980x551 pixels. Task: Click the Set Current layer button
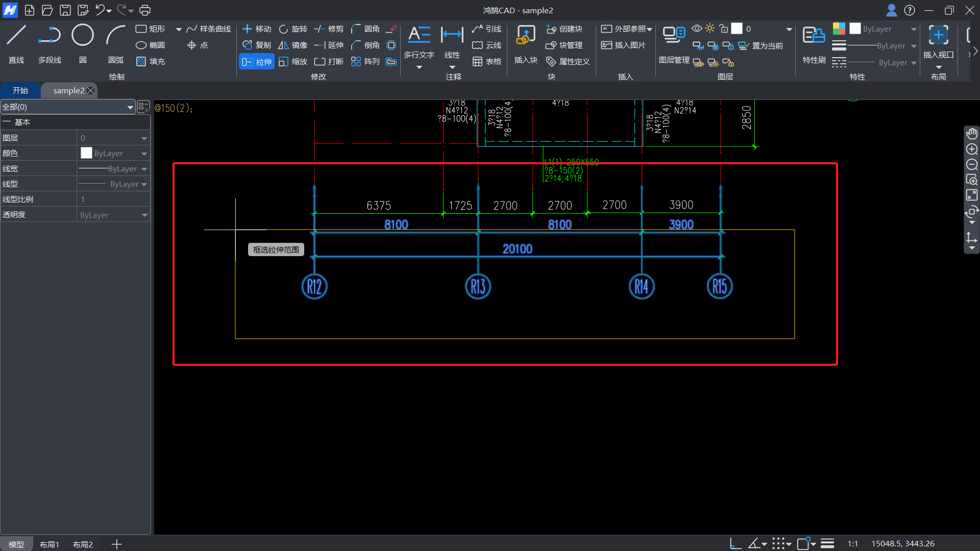(761, 46)
